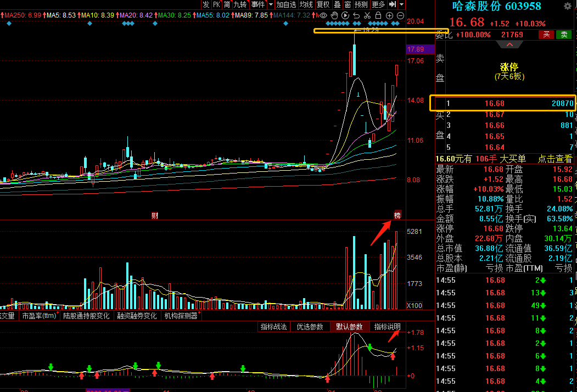The image size is (577, 392).
Task: Click the 榜 marker on the chart
Action: click(397, 214)
